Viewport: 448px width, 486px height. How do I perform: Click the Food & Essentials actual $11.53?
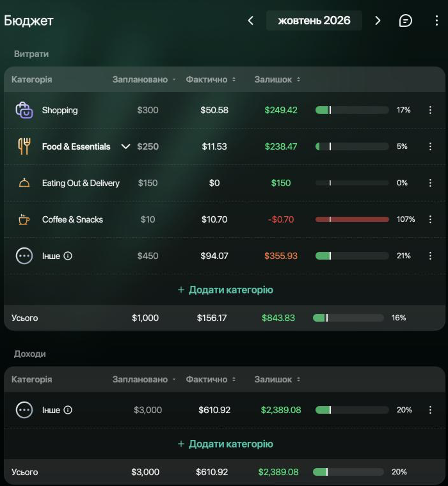tap(214, 146)
